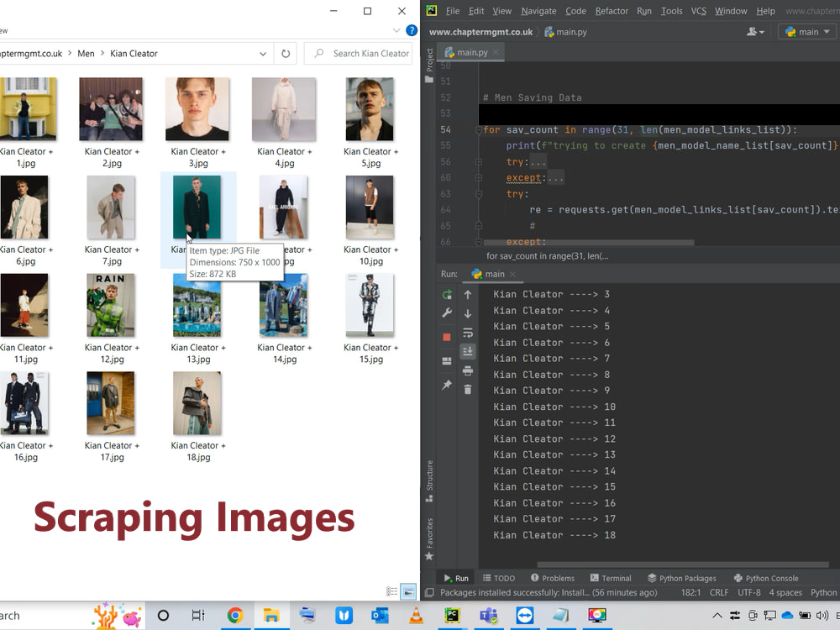
Task: Click the print icon in Run console
Action: pyautogui.click(x=468, y=370)
